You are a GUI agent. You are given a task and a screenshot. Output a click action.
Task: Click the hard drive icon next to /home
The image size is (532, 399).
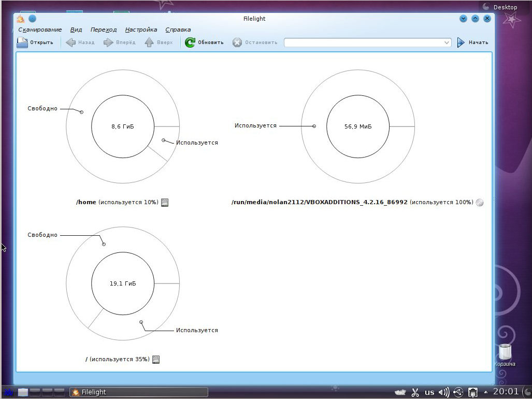(x=165, y=203)
